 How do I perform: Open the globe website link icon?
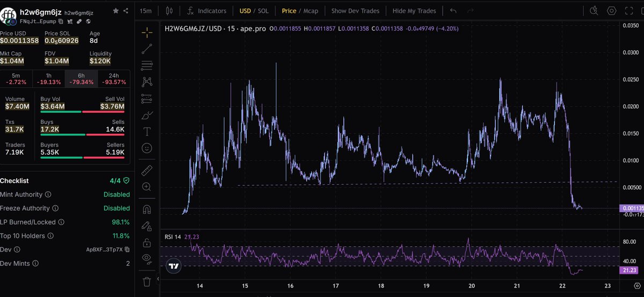coord(87,21)
